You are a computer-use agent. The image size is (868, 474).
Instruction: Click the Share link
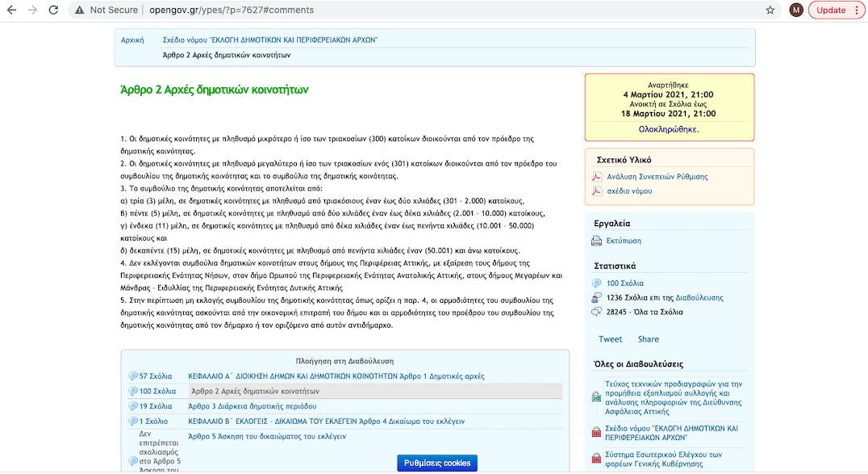[x=649, y=339]
